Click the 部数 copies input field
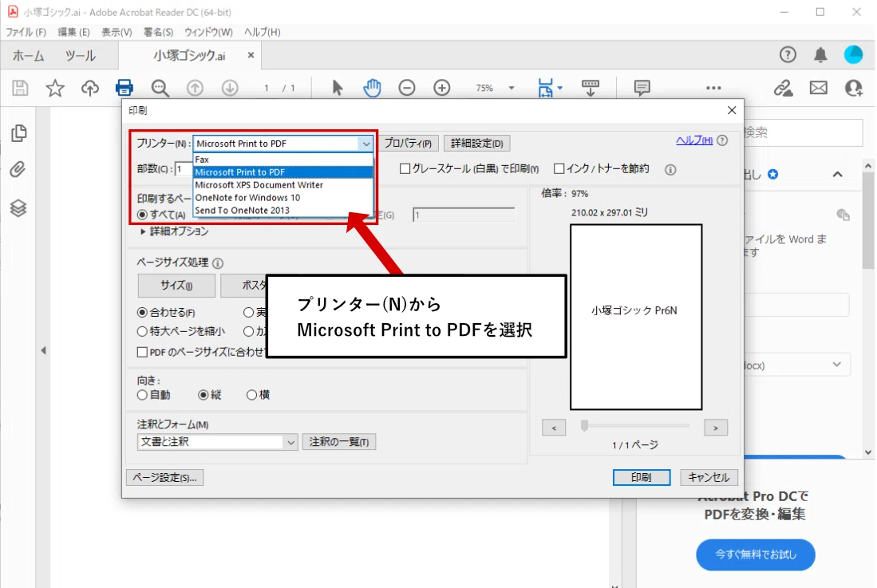The height and width of the screenshot is (588, 877). coord(184,169)
